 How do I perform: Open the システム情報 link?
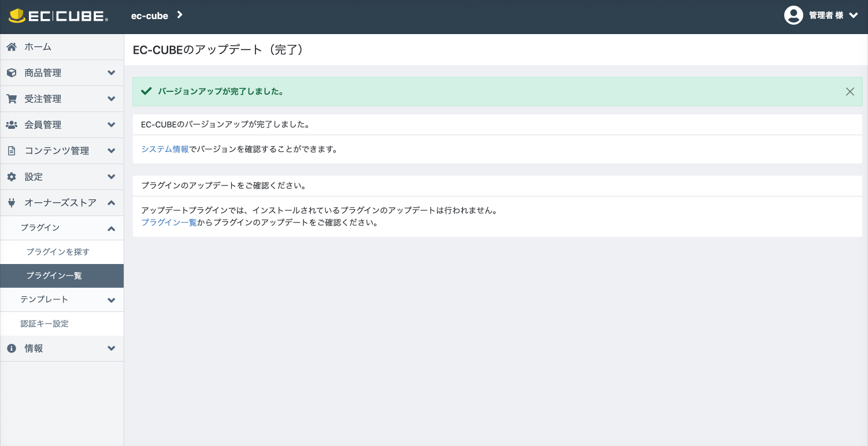tap(165, 149)
